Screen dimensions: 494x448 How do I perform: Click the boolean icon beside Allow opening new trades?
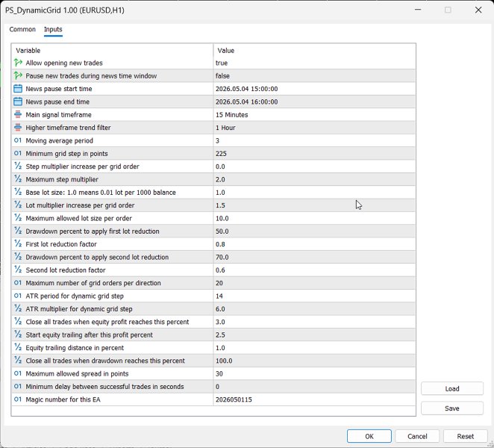(x=18, y=63)
